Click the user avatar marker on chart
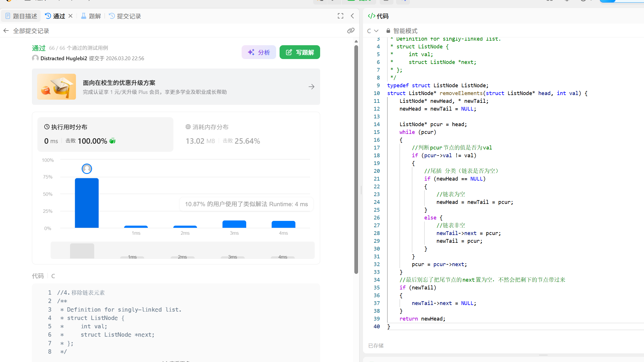The width and height of the screenshot is (644, 362). (87, 169)
